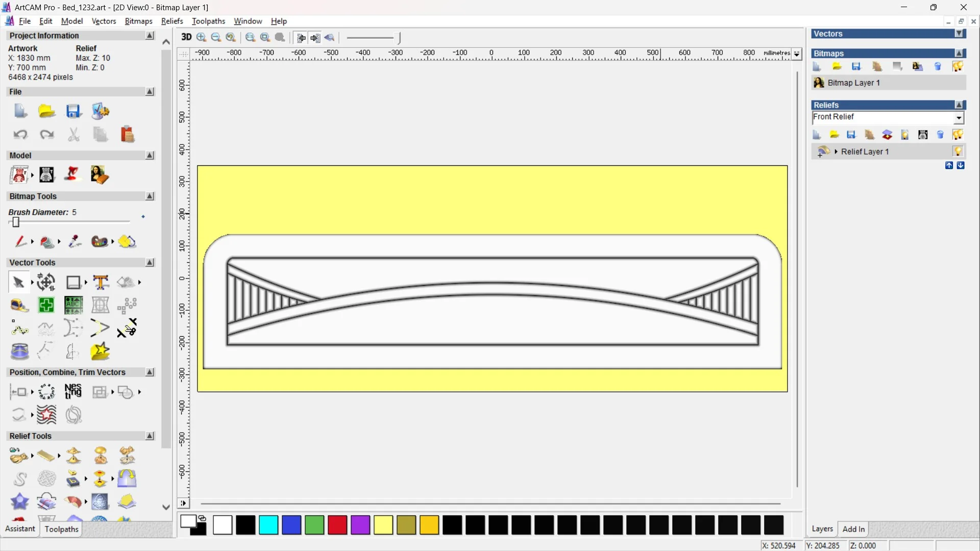Click the Paste clipboard icon
The height and width of the screenshot is (551, 980).
point(127,135)
